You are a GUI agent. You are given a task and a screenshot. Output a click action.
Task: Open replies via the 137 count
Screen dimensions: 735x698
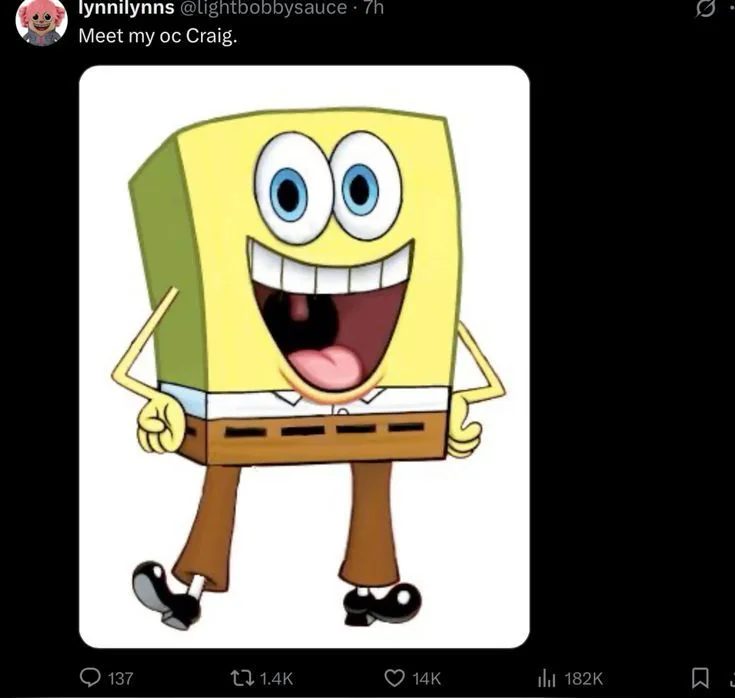121,678
